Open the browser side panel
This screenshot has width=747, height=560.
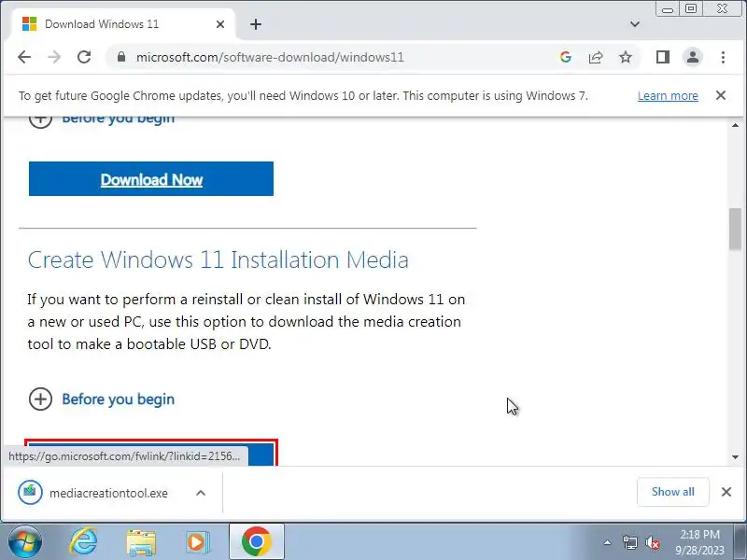point(663,57)
